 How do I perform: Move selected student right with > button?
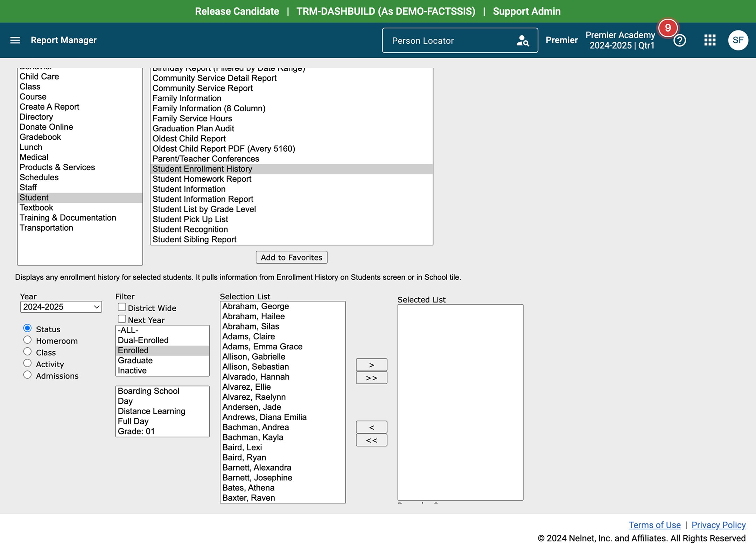coord(371,365)
